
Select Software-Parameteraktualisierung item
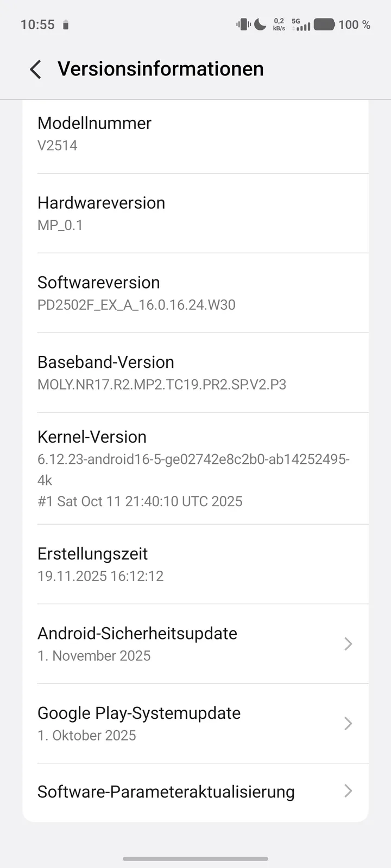tap(166, 792)
